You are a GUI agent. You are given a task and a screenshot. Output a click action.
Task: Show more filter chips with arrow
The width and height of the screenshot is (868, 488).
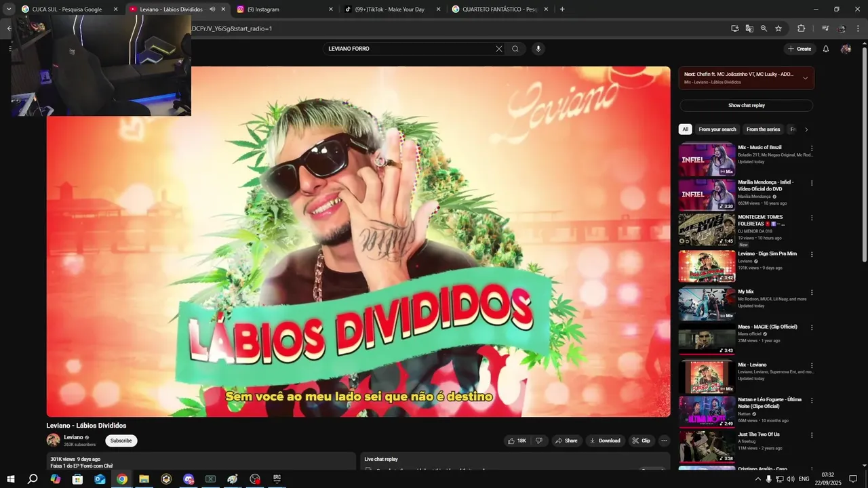[806, 129]
